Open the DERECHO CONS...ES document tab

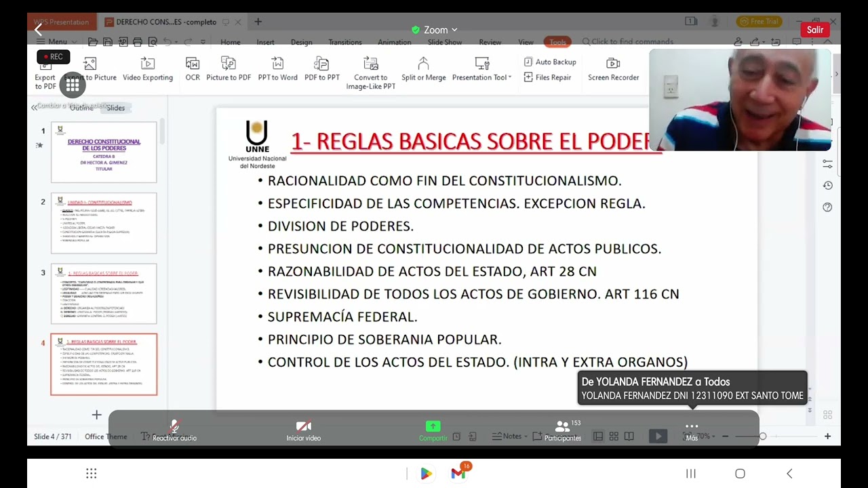click(166, 22)
